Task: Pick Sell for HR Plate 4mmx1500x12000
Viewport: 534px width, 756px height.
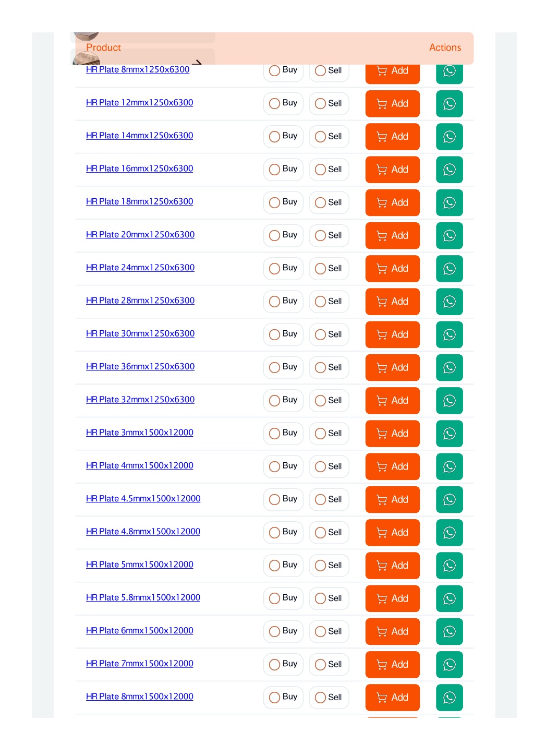Action: 329,466
